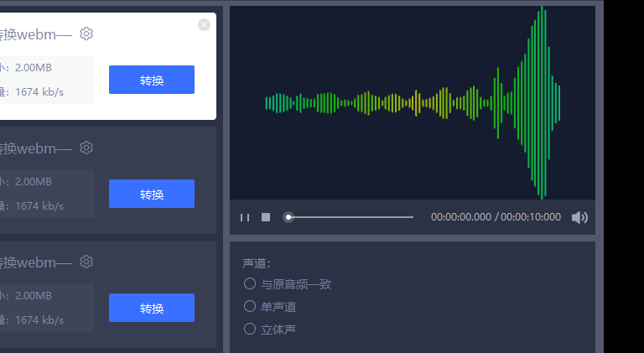Click 转换 button on the middle card
The image size is (644, 353).
[x=152, y=194]
